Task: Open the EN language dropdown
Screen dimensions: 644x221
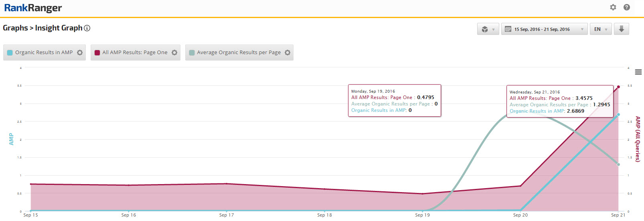Action: [600, 29]
